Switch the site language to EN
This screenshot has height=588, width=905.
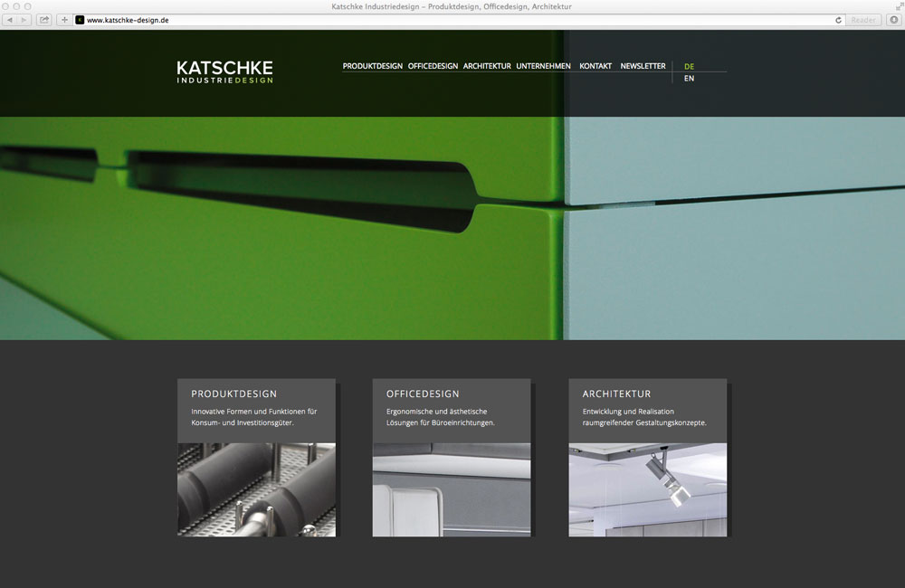click(x=689, y=79)
